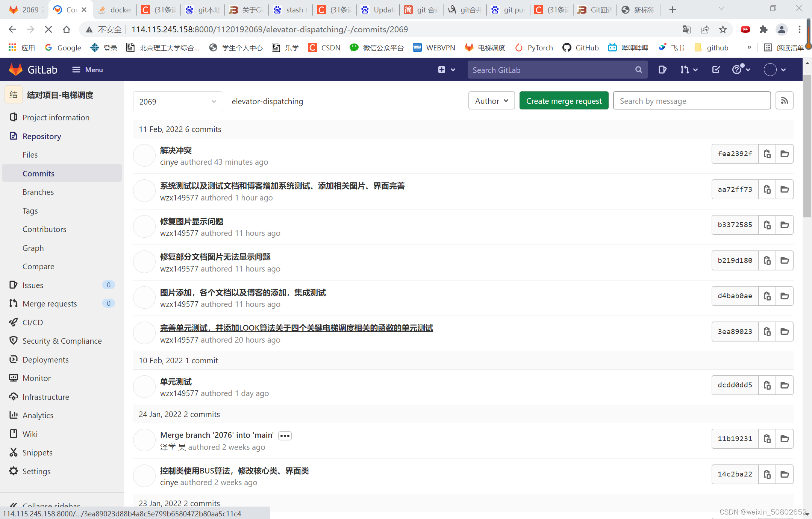Open commit titled 解决冲突
The height and width of the screenshot is (519, 812).
click(176, 150)
